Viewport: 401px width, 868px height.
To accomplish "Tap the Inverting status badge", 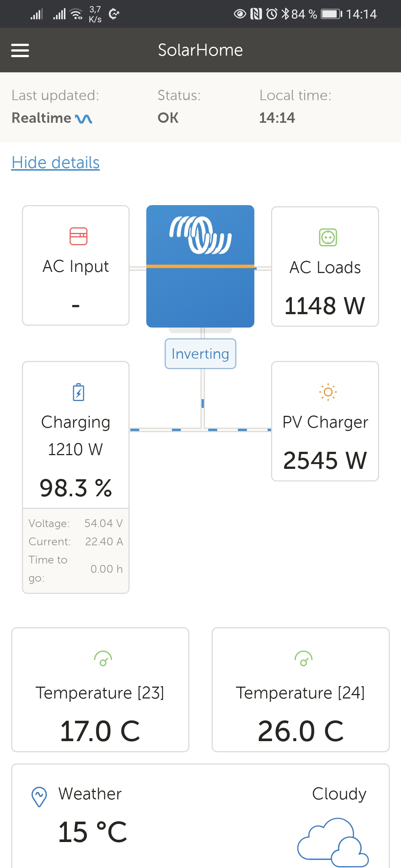I will [x=200, y=354].
